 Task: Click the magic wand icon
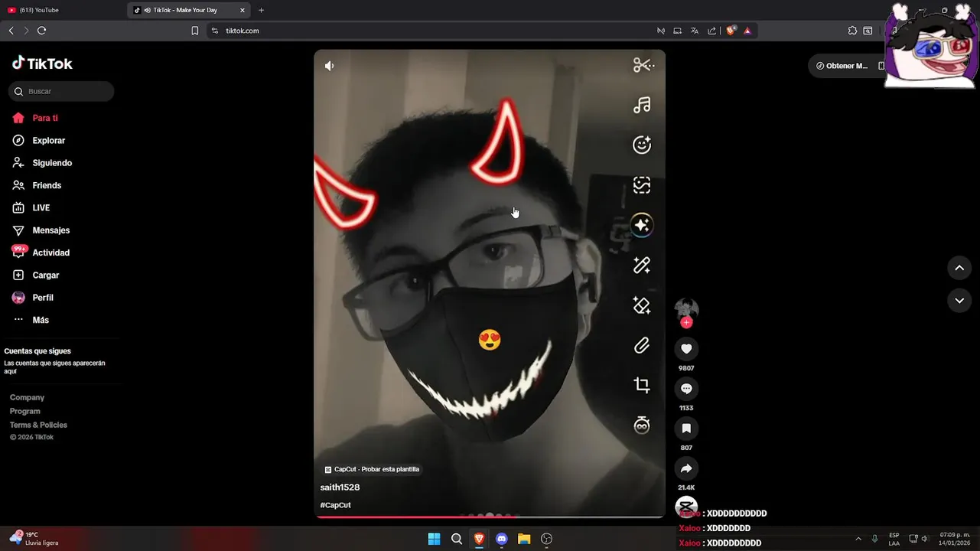[x=642, y=266]
